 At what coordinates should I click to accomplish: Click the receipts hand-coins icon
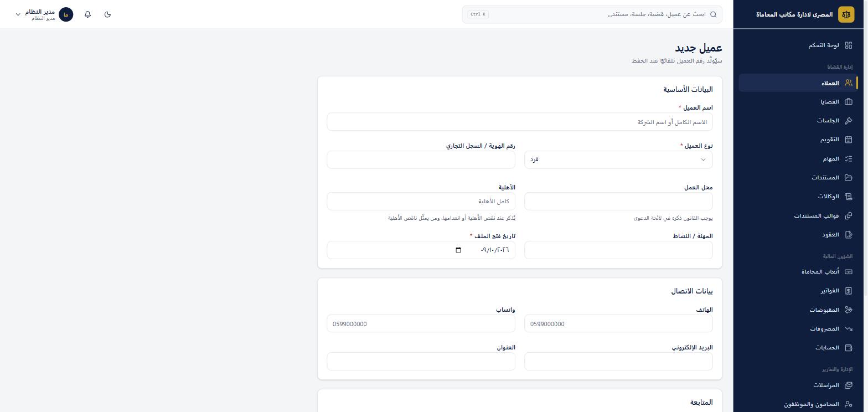tap(849, 310)
